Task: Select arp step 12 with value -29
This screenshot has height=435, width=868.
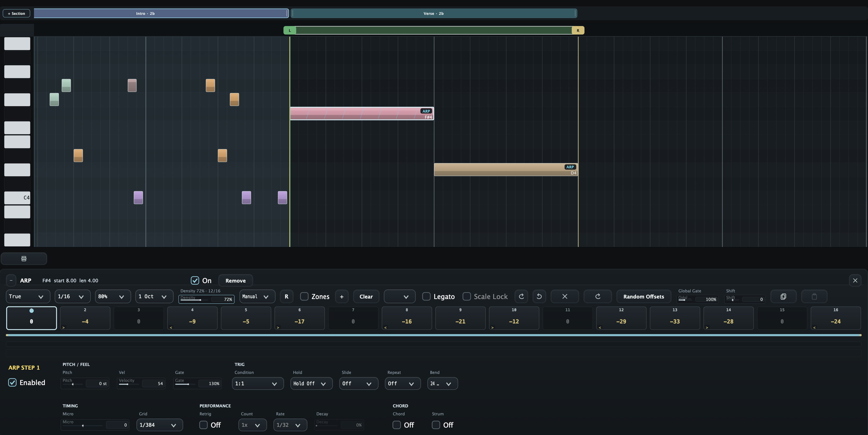Action: pos(621,318)
